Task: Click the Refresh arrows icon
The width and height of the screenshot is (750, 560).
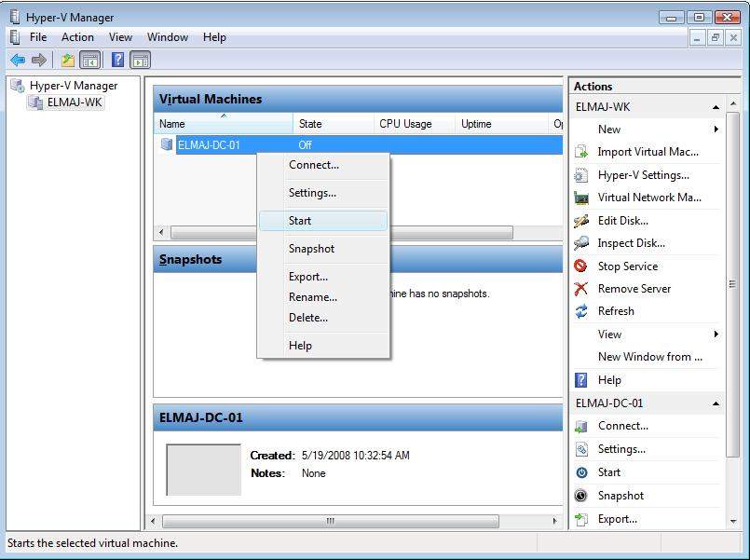Action: click(x=581, y=311)
